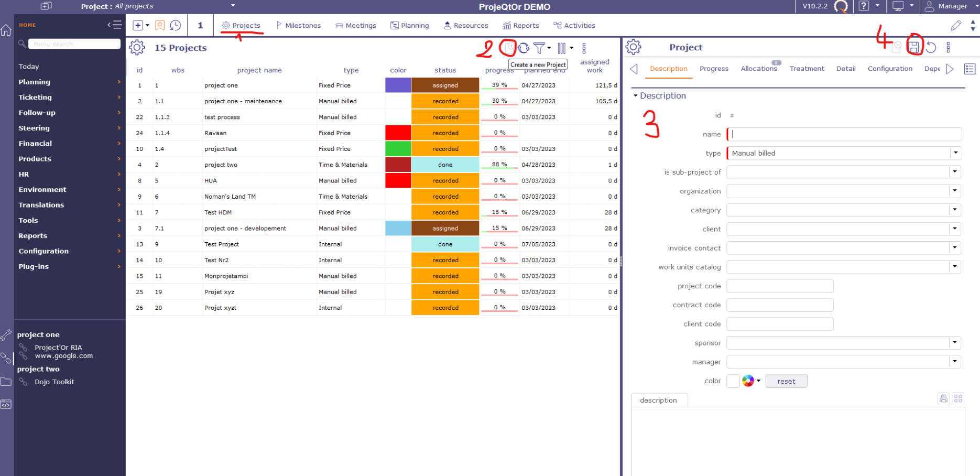Refresh the projects list

click(x=524, y=48)
